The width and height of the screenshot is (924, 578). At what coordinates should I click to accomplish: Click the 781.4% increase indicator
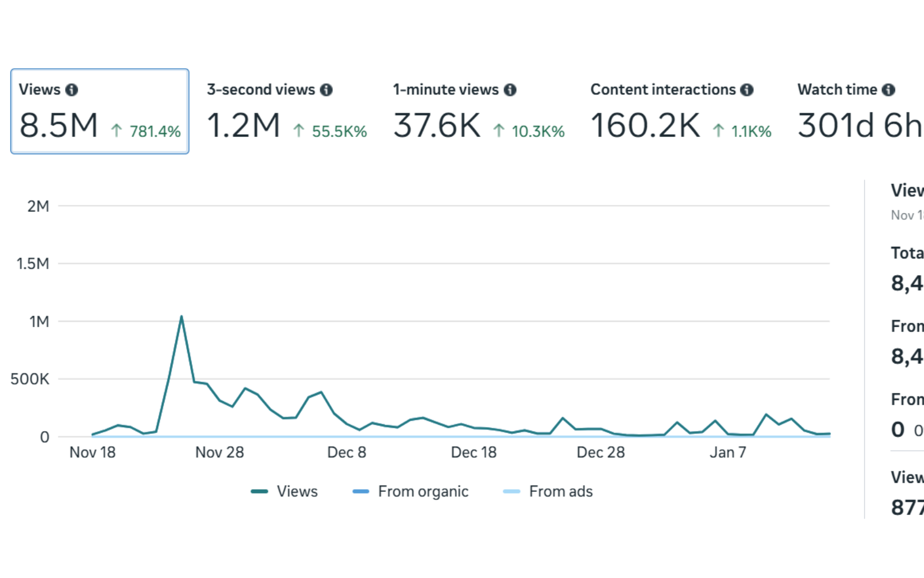[x=147, y=131]
